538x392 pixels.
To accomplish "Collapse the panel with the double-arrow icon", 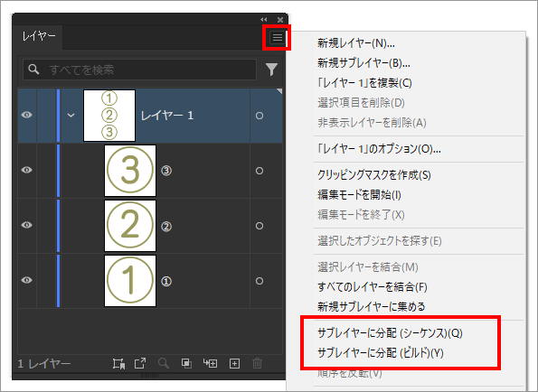I will click(263, 20).
